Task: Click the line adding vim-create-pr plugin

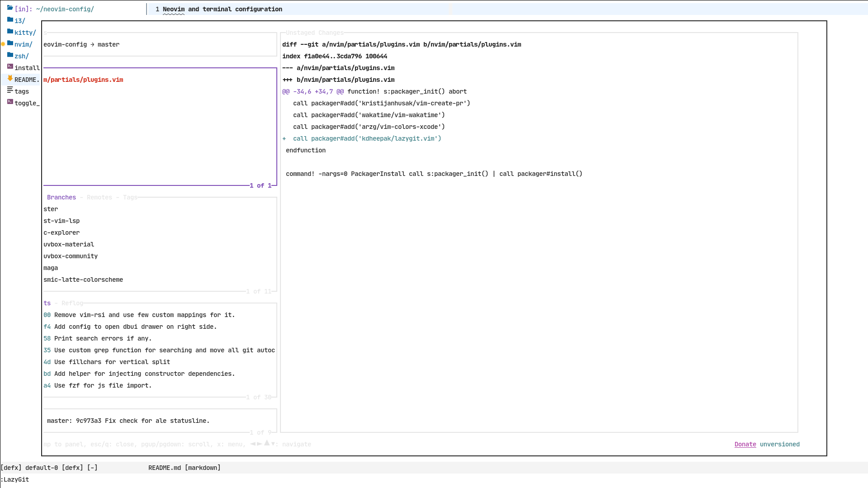Action: click(x=382, y=103)
